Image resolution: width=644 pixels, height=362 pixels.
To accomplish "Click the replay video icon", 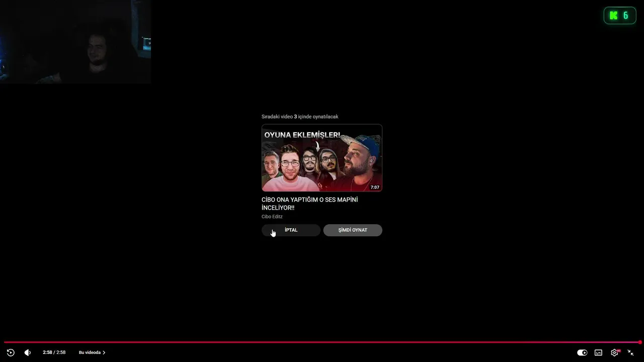I will [11, 352].
